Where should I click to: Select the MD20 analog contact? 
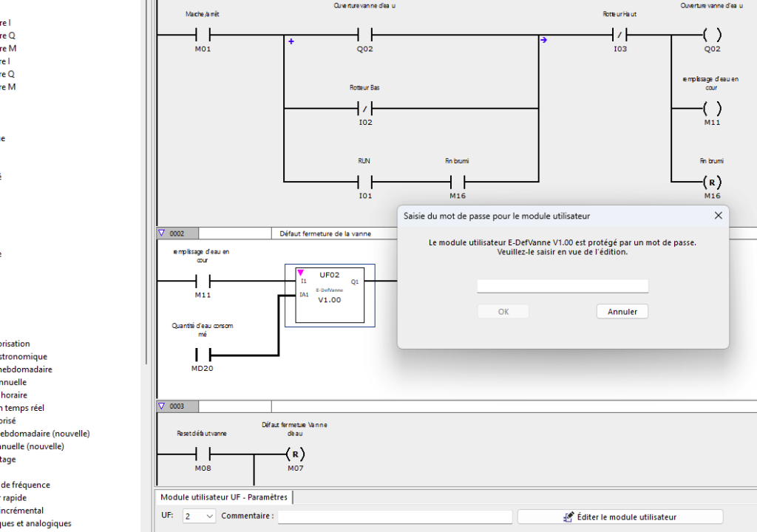coord(203,355)
